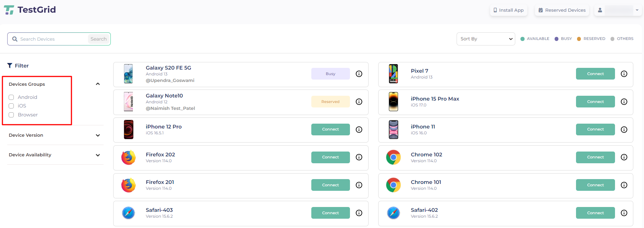Open the Sort By dropdown
Image resolution: width=644 pixels, height=228 pixels.
[x=486, y=39]
